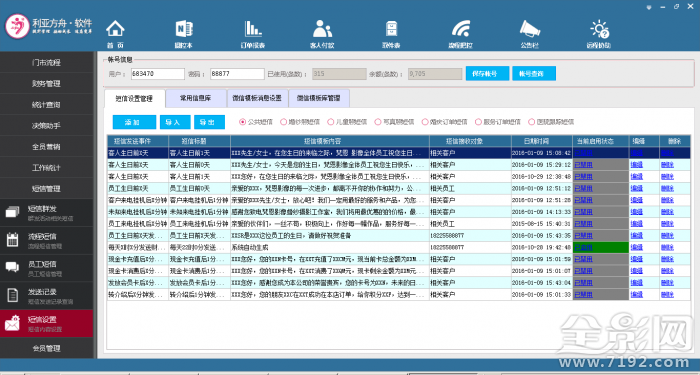Focus the 密码 field showing 88877

click(237, 74)
